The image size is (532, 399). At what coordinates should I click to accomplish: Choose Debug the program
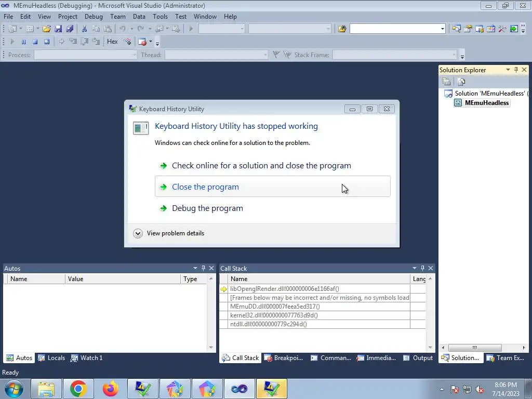tap(272, 208)
